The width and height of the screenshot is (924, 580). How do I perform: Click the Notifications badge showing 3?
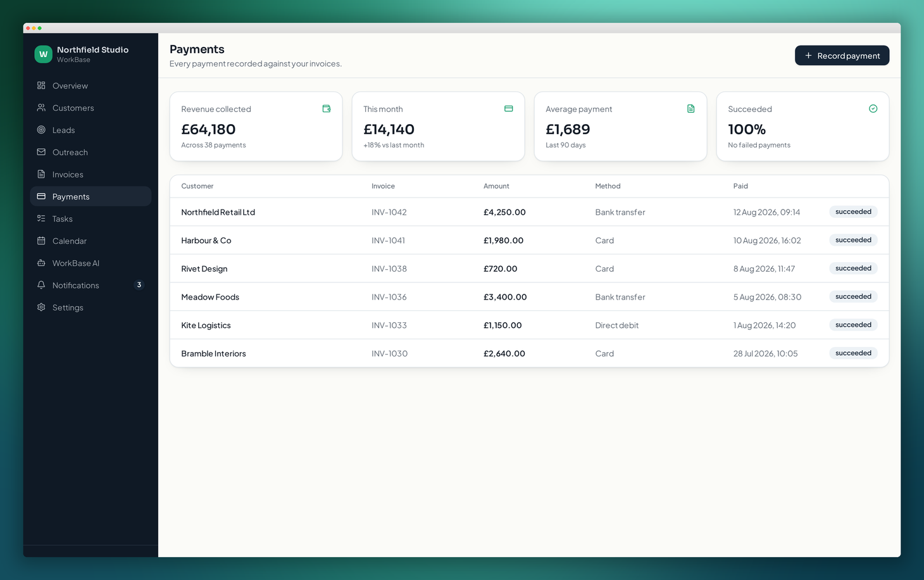[x=139, y=285]
